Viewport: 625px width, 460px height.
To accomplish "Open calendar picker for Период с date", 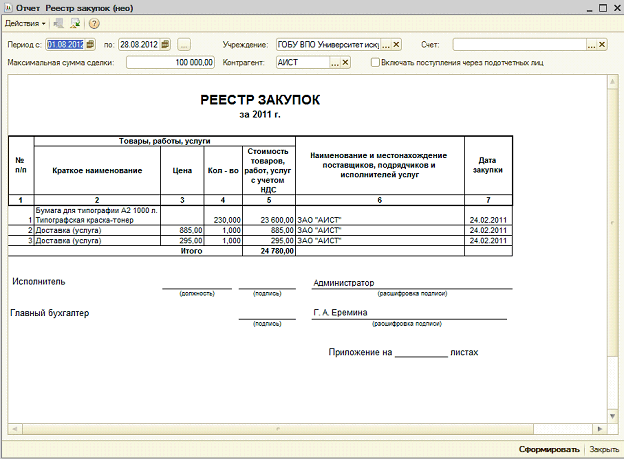I will [90, 44].
